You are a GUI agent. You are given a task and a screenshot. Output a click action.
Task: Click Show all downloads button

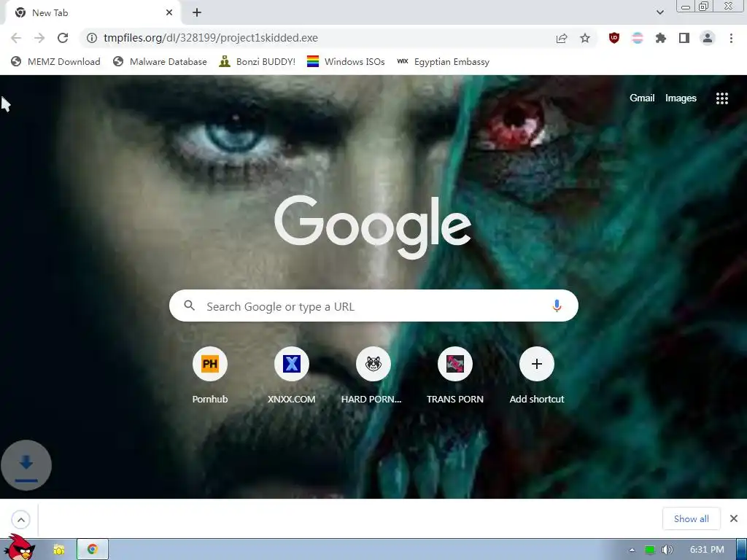point(692,518)
